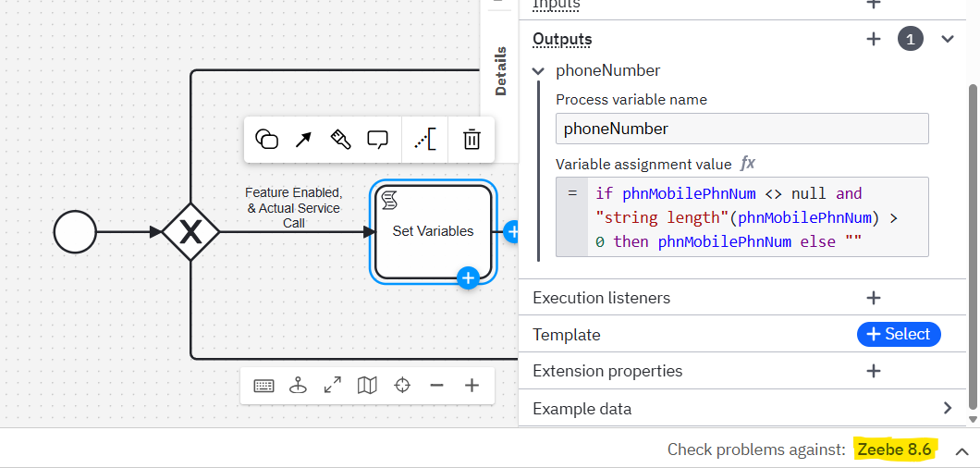Image resolution: width=980 pixels, height=468 pixels.
Task: Click the blue Select template button
Action: click(x=899, y=334)
